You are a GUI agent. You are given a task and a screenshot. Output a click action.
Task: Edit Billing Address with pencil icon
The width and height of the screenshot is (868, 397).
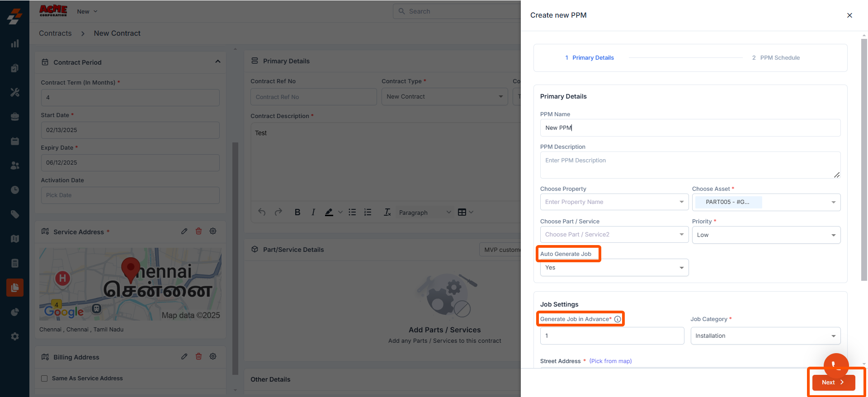(x=184, y=357)
